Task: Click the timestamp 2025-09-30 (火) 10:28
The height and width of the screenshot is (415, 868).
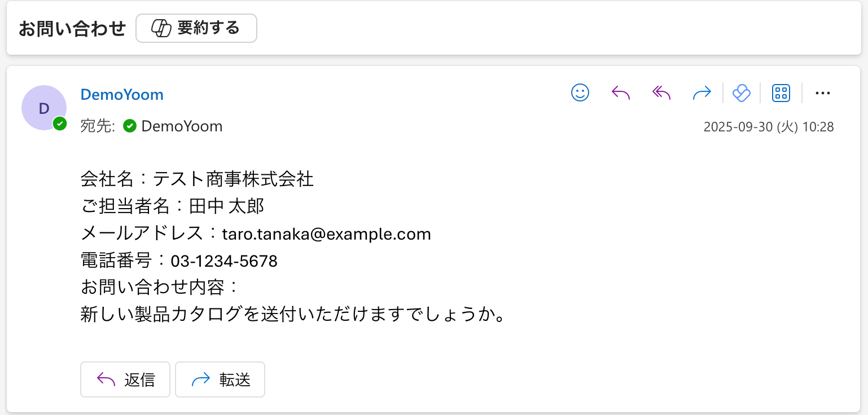Action: click(x=769, y=127)
